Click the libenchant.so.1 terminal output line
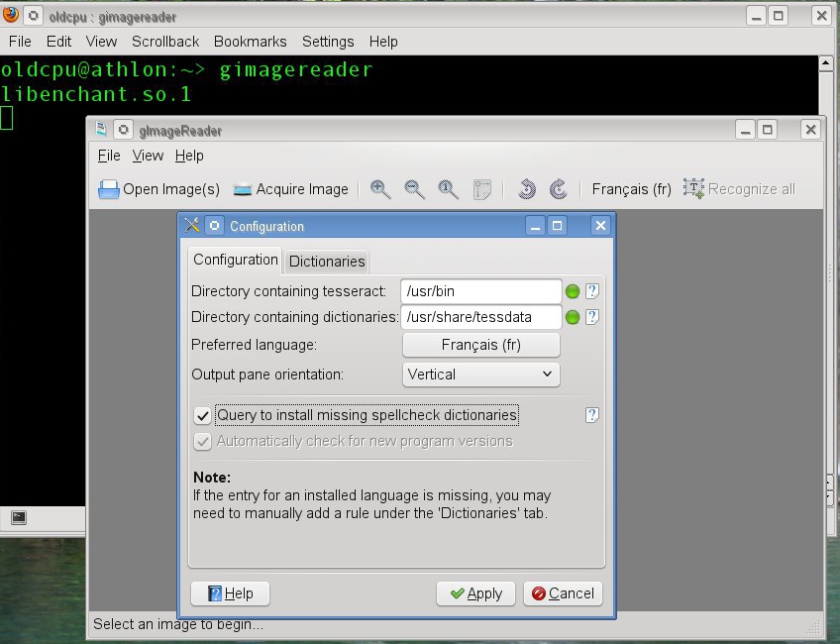 point(96,94)
